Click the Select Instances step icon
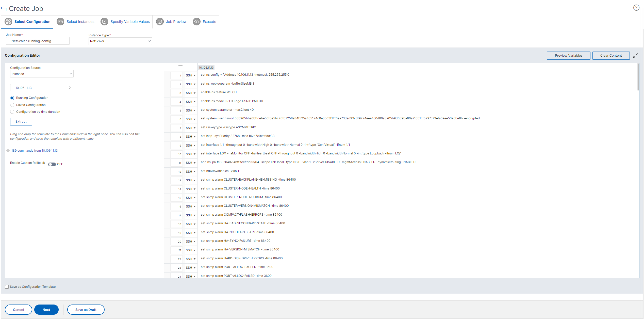This screenshot has width=644, height=319. pos(60,22)
